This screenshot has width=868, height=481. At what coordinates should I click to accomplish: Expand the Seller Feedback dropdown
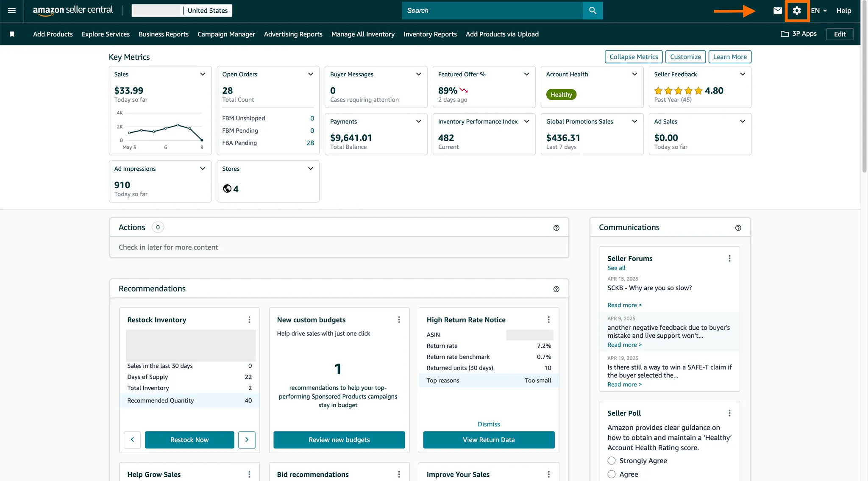743,74
